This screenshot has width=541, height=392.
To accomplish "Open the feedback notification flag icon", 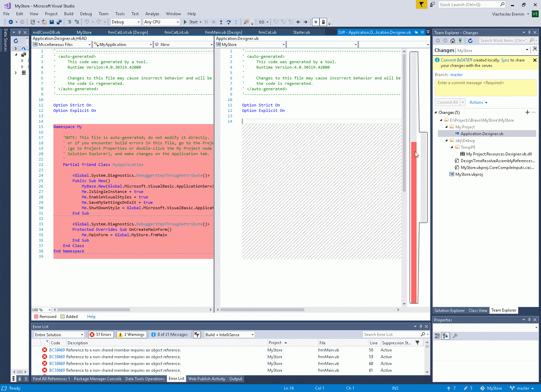I will click(421, 4).
